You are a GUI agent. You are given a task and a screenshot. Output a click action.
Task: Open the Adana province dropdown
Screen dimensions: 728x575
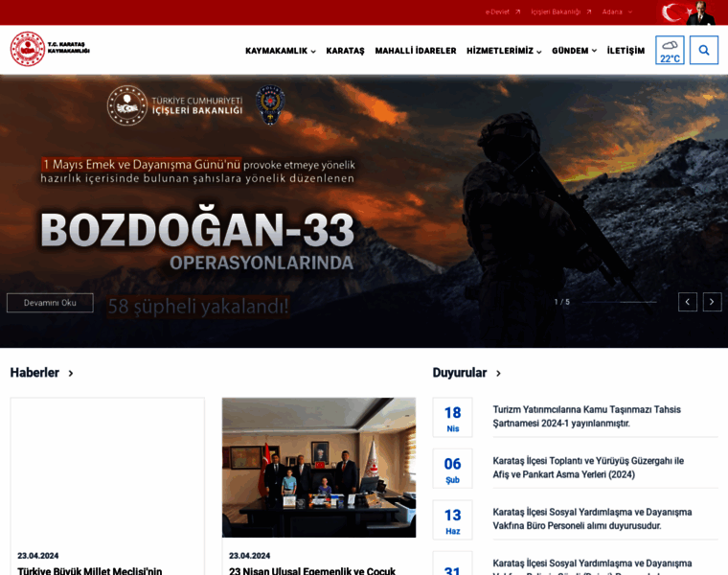pos(617,12)
